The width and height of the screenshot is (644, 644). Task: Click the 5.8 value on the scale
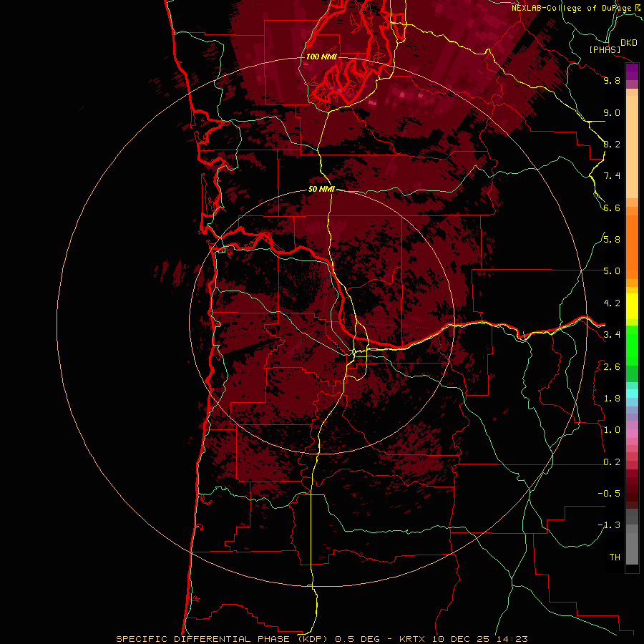coord(612,240)
